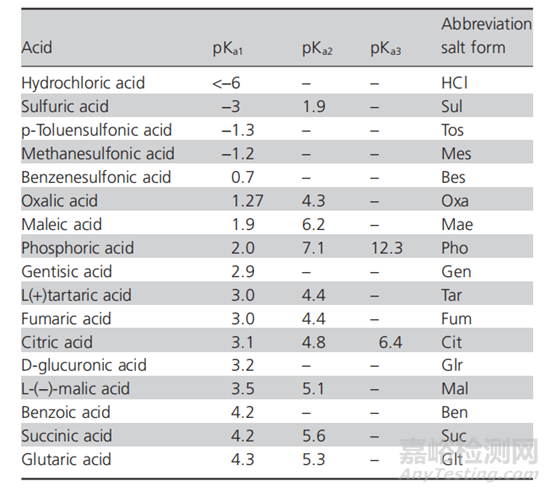Click Oxalic acid pKa1 value 1.27
Viewport: 550px width, 492px height.
click(x=247, y=201)
